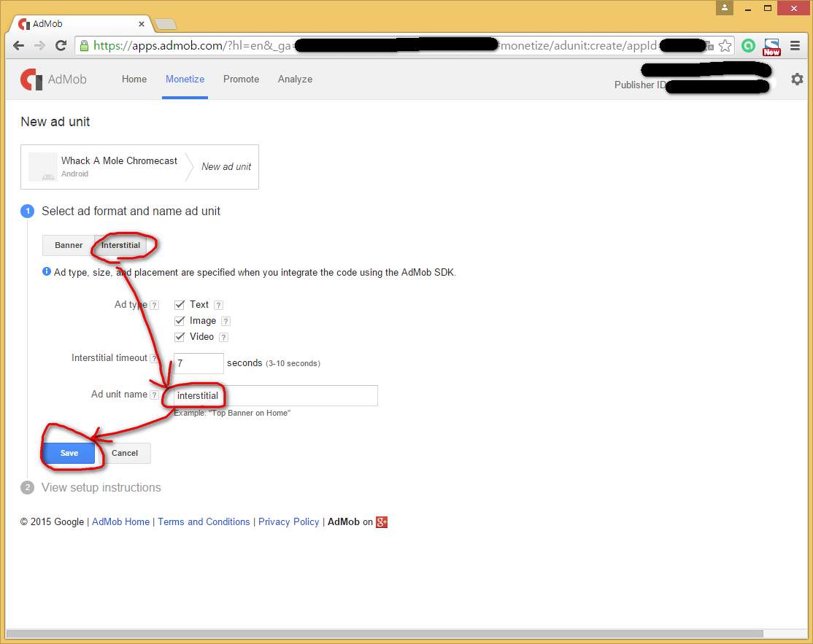This screenshot has width=813, height=644.
Task: Click the Publisher ID label
Action: pyautogui.click(x=640, y=85)
